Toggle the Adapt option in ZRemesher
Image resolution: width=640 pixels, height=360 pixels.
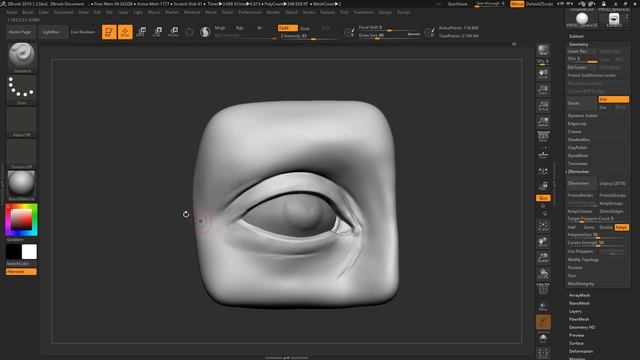pyautogui.click(x=622, y=227)
